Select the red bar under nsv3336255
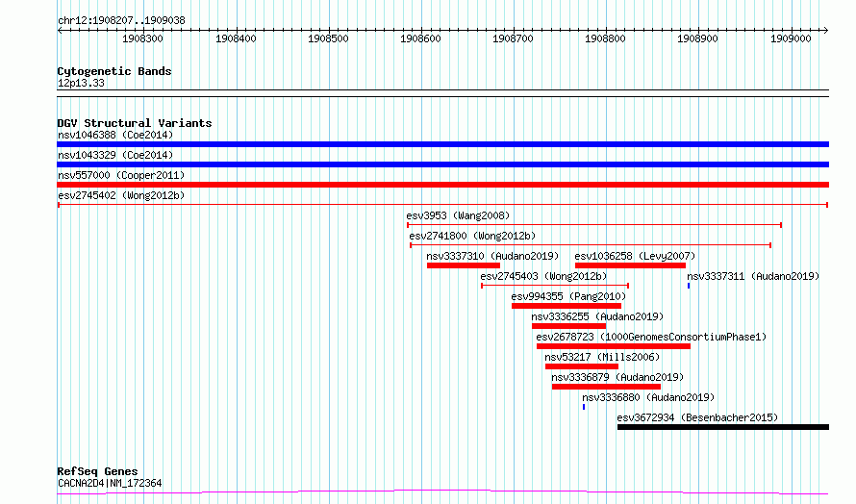The image size is (856, 504). tap(568, 326)
